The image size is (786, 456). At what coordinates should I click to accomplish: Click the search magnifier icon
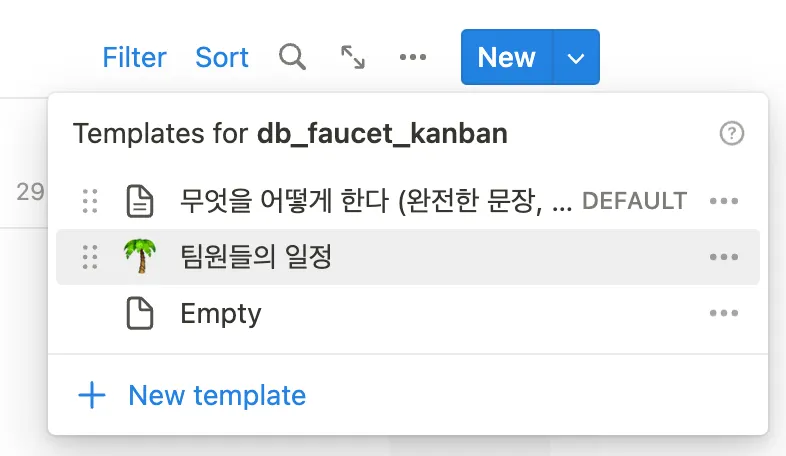point(292,57)
